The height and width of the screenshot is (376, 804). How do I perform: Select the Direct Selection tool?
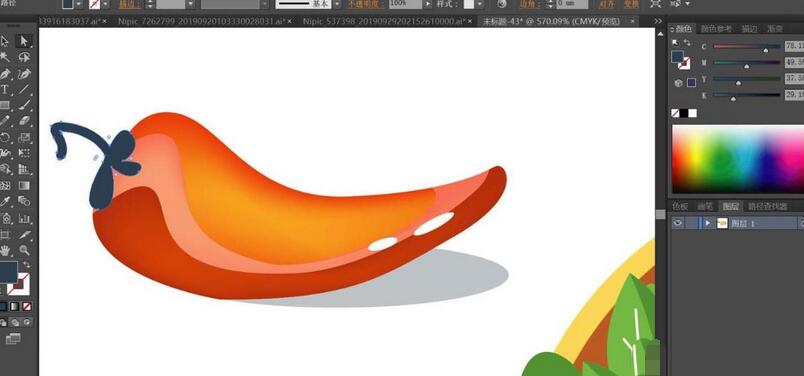pyautogui.click(x=24, y=41)
